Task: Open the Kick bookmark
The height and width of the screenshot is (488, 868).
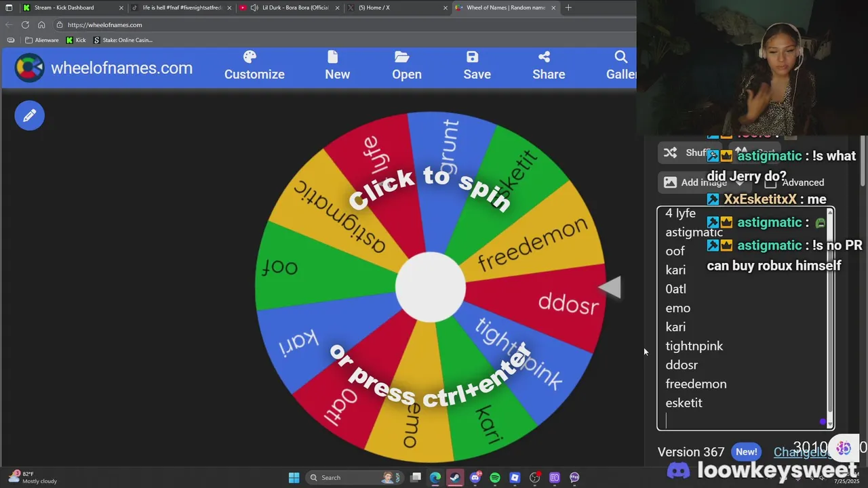Action: pyautogui.click(x=76, y=40)
